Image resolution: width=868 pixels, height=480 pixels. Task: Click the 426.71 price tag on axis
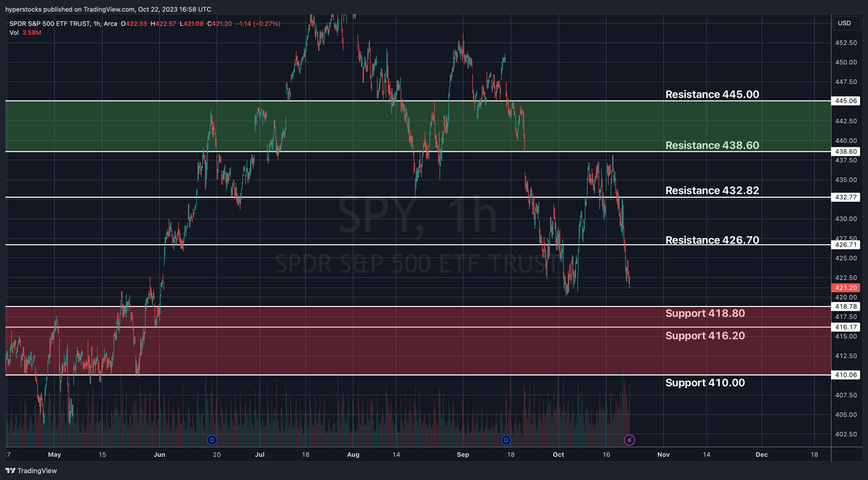(846, 245)
